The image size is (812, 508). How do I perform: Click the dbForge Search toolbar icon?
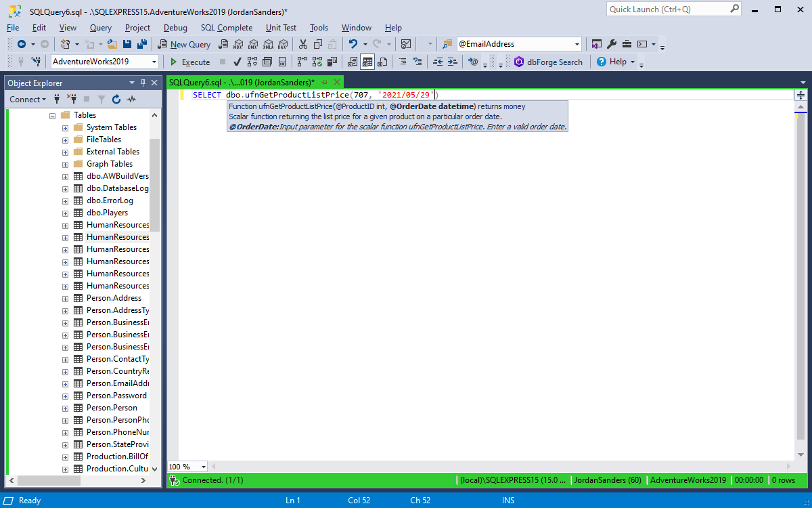pyautogui.click(x=549, y=62)
